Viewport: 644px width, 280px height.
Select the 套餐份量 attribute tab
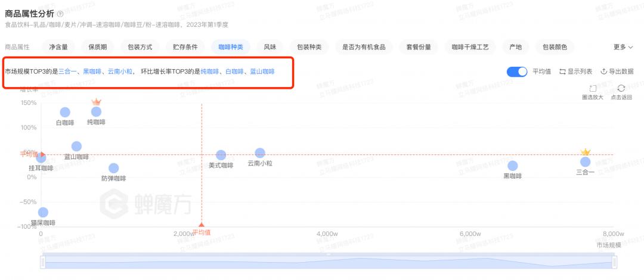pyautogui.click(x=419, y=47)
